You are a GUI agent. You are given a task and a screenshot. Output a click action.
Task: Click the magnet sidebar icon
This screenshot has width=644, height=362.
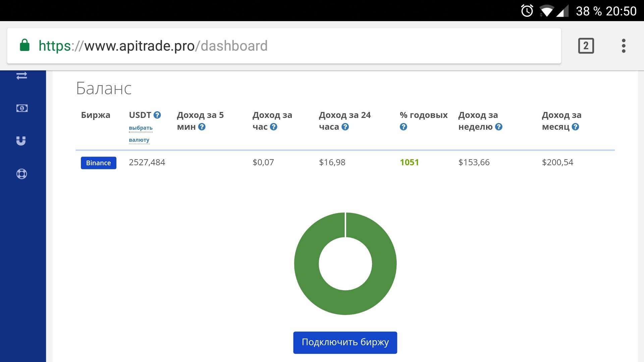[x=21, y=141]
